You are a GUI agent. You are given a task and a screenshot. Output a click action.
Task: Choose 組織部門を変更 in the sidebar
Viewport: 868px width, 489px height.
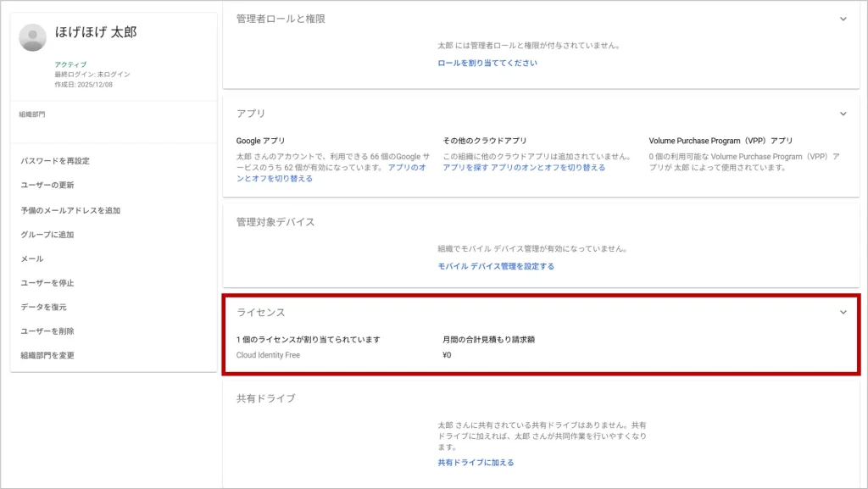[x=47, y=355]
